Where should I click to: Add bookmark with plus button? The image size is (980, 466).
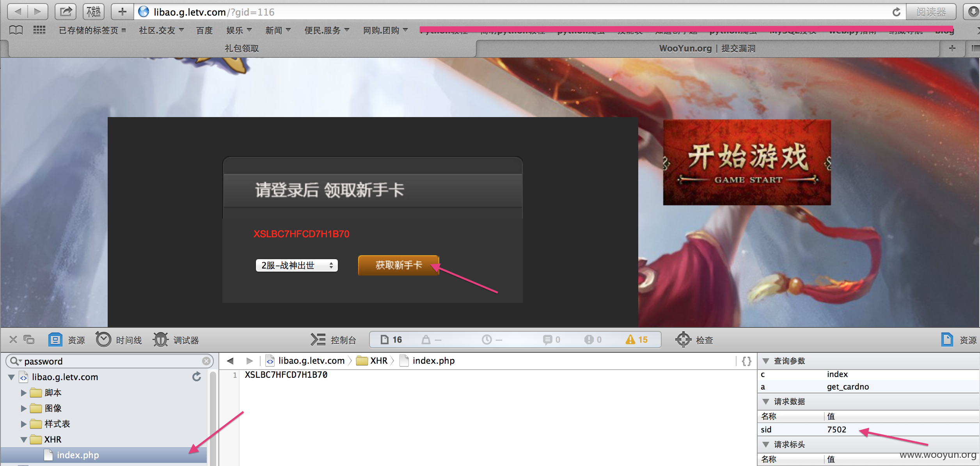tap(123, 12)
